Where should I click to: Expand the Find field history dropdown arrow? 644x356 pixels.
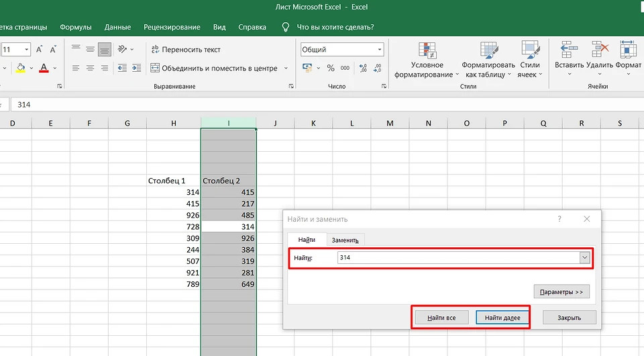click(585, 258)
